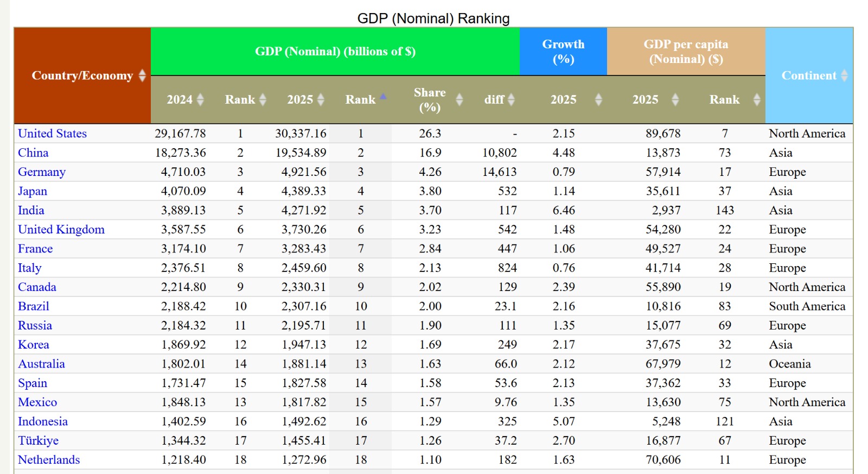Viewport: 868px width, 474px height.
Task: Open the Germany country link
Action: 42,172
